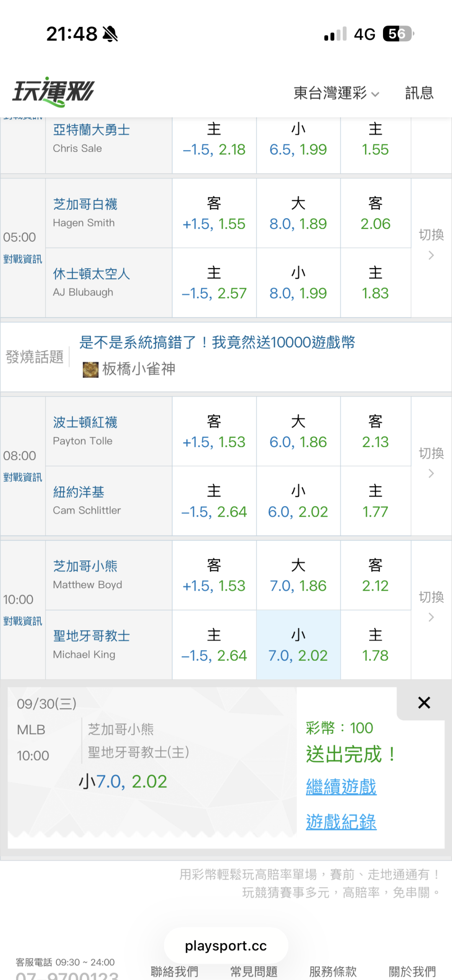This screenshot has height=980, width=452.
Task: Open 板橋小雀神 avatar thumbnail
Action: point(90,369)
